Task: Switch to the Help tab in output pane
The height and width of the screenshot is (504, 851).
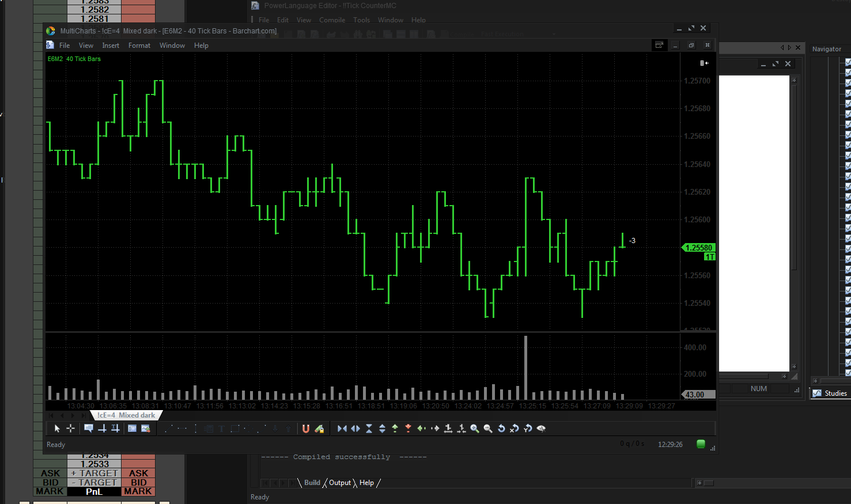Action: click(366, 483)
